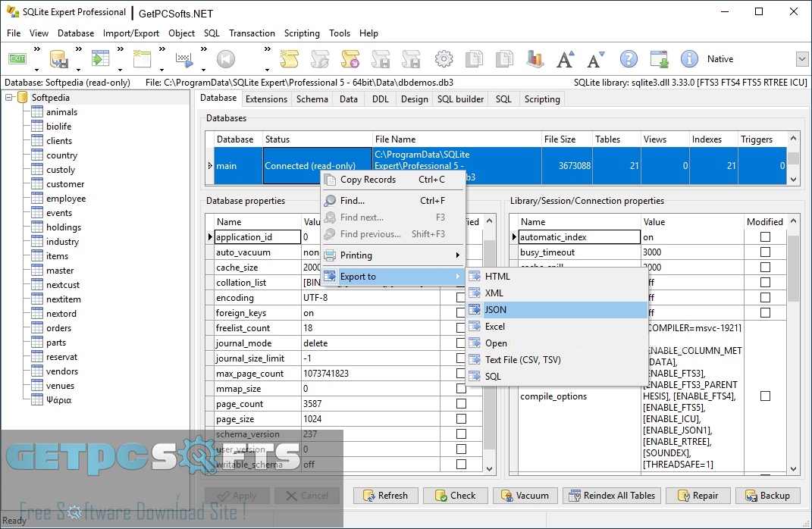Collapse the Softpedia tree node
The height and width of the screenshot is (529, 812).
(x=9, y=97)
